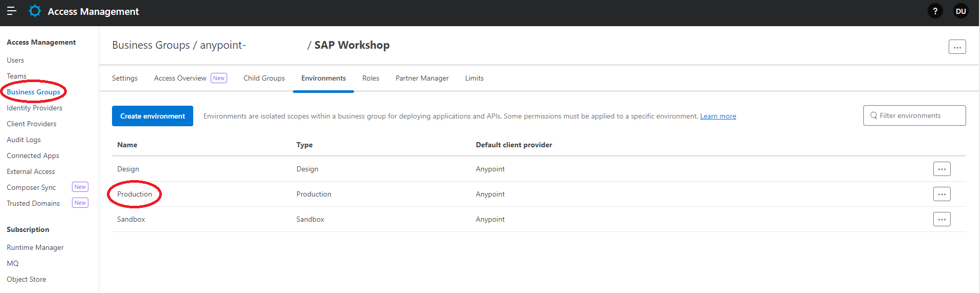
Task: Go to Teams in the sidebar
Action: tap(16, 76)
